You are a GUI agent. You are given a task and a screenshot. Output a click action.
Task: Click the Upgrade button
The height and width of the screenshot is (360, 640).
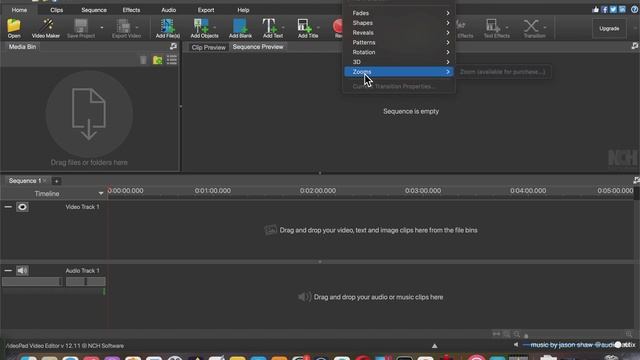609,29
